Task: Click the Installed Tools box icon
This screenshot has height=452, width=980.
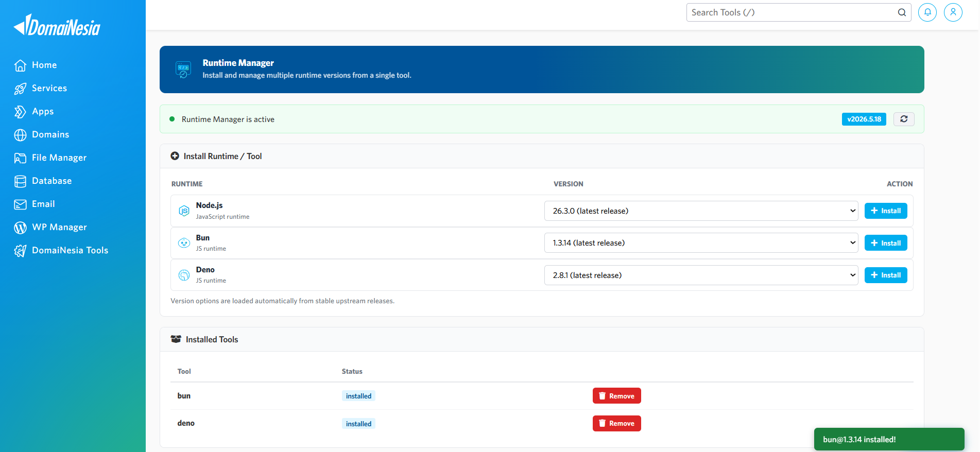Action: click(x=176, y=339)
